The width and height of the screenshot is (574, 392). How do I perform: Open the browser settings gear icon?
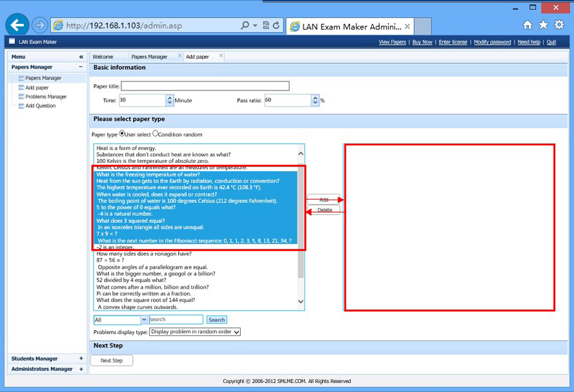pyautogui.click(x=559, y=25)
